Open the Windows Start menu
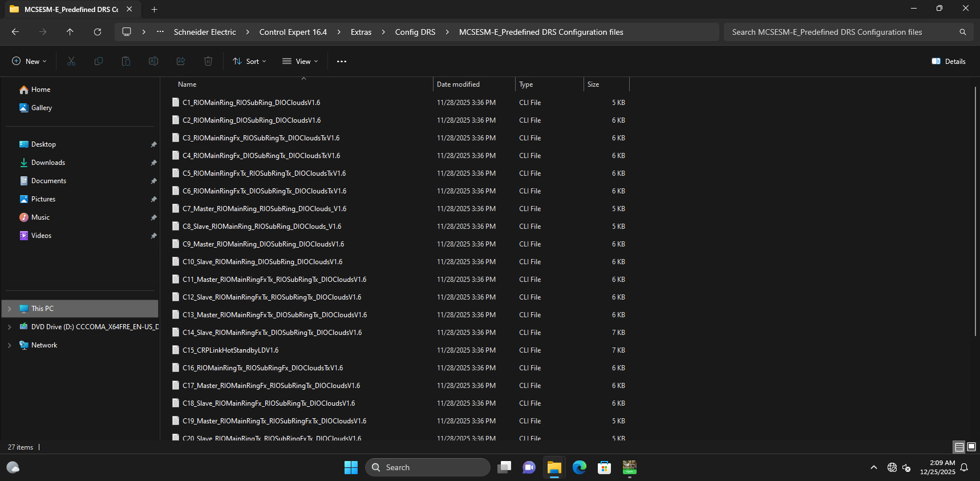This screenshot has width=980, height=481. pyautogui.click(x=351, y=467)
